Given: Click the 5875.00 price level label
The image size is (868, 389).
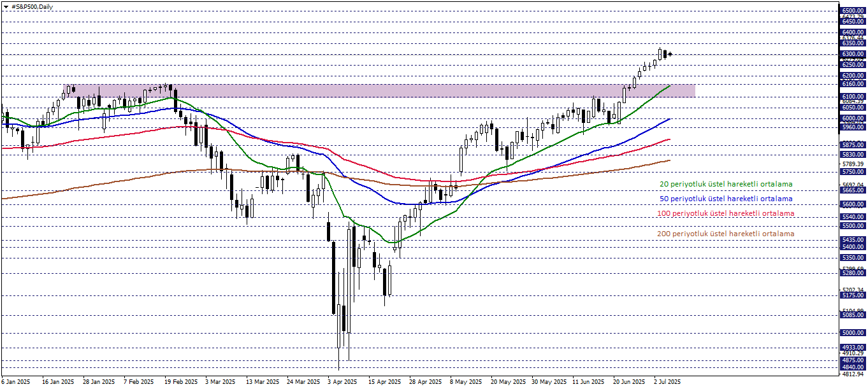Looking at the screenshot, I should (852, 145).
